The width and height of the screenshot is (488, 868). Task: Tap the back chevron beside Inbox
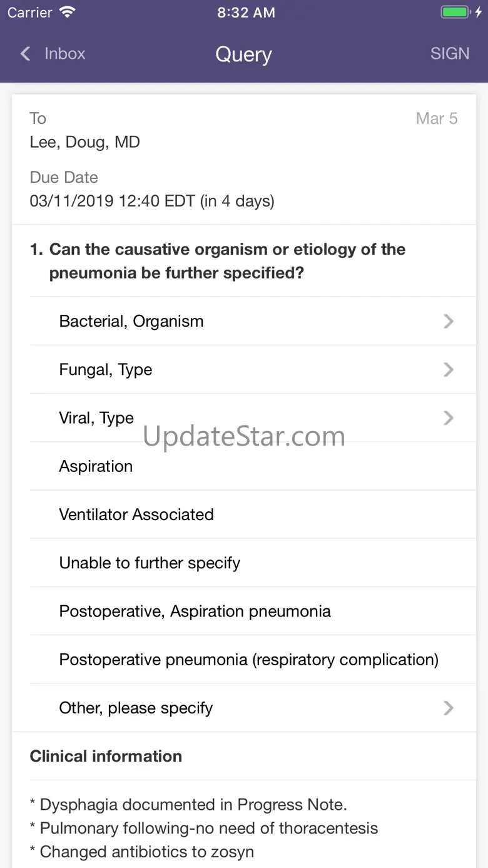[25, 54]
